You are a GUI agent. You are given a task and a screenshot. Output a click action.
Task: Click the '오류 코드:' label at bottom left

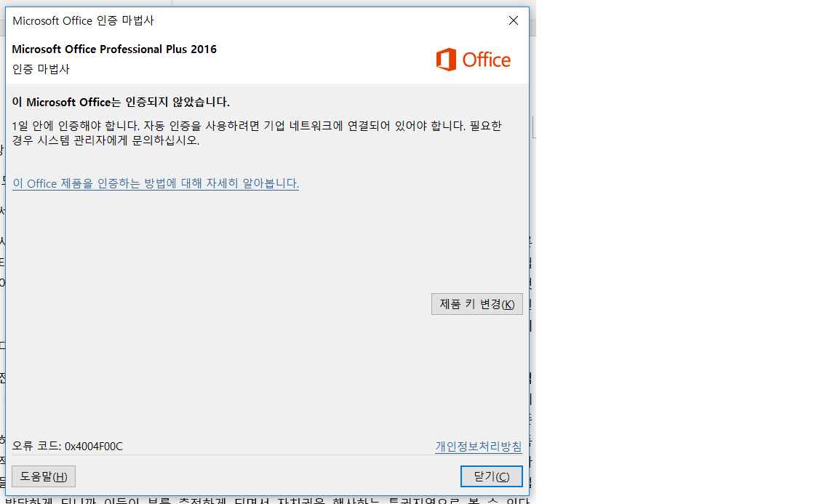click(x=36, y=446)
